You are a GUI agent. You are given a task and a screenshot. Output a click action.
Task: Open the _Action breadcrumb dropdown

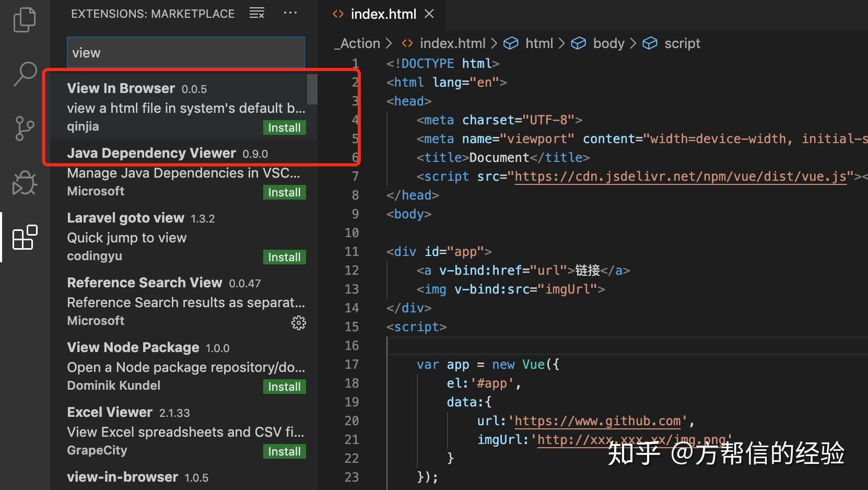point(358,43)
